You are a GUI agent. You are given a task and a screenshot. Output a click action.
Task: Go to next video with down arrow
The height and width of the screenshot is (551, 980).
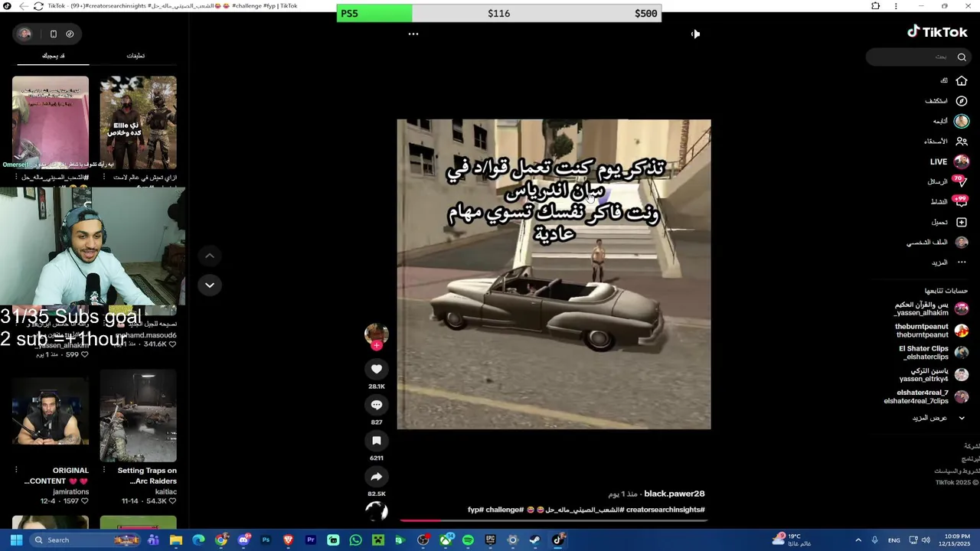point(209,285)
